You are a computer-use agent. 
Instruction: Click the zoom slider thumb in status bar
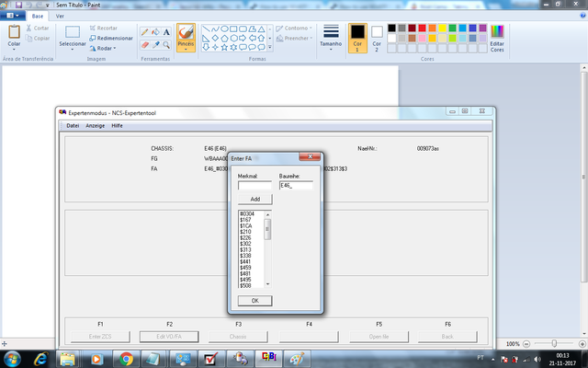click(554, 343)
